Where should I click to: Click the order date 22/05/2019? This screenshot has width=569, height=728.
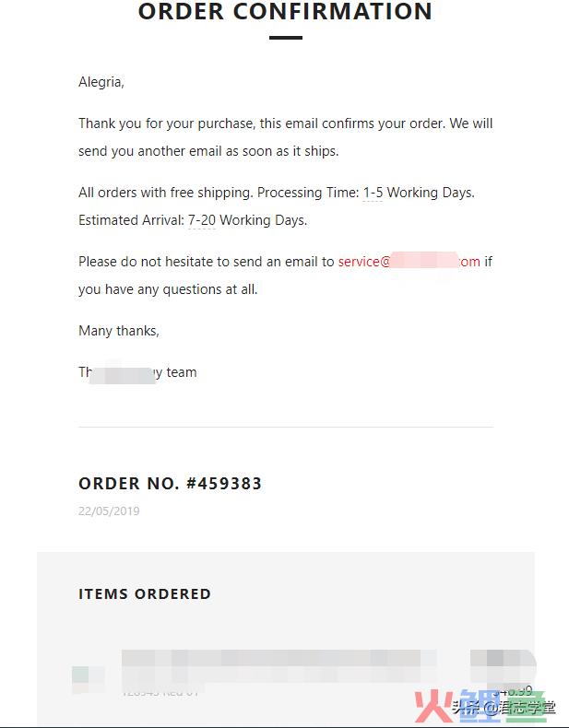pos(109,511)
